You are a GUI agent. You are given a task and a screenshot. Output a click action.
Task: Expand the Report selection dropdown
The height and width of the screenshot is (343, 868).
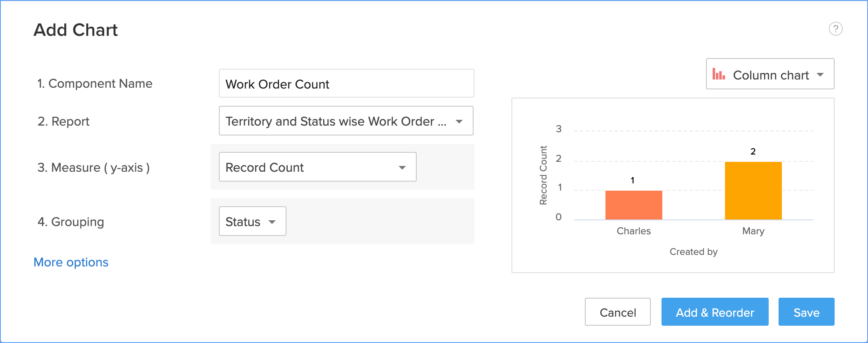coord(345,121)
